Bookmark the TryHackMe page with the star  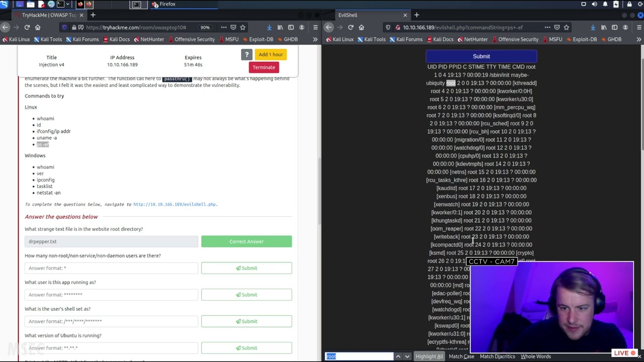click(243, 27)
